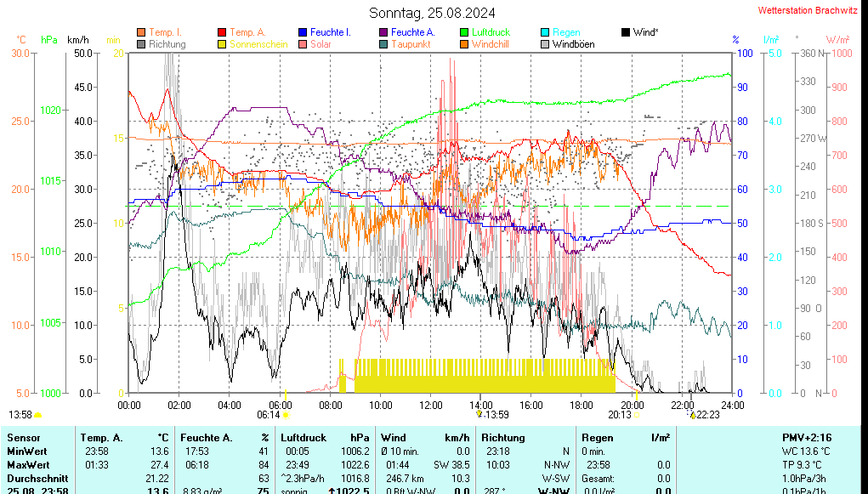
Task: Click the sunrise icon next to 06:14
Action: coord(286,415)
